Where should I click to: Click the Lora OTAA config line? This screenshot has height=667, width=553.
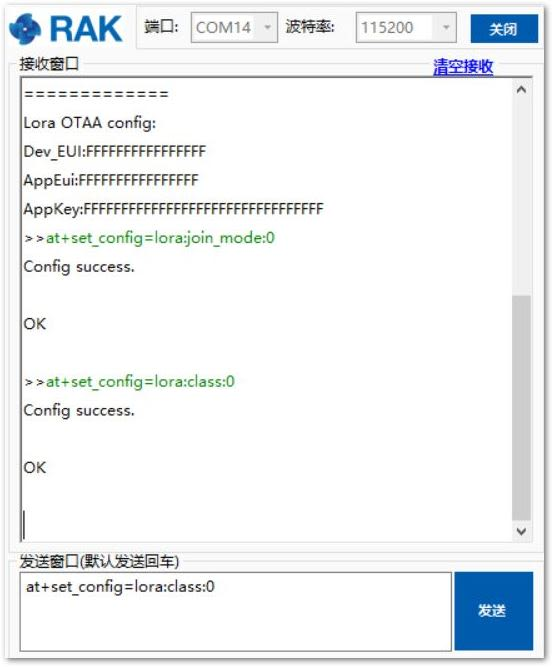pyautogui.click(x=90, y=123)
